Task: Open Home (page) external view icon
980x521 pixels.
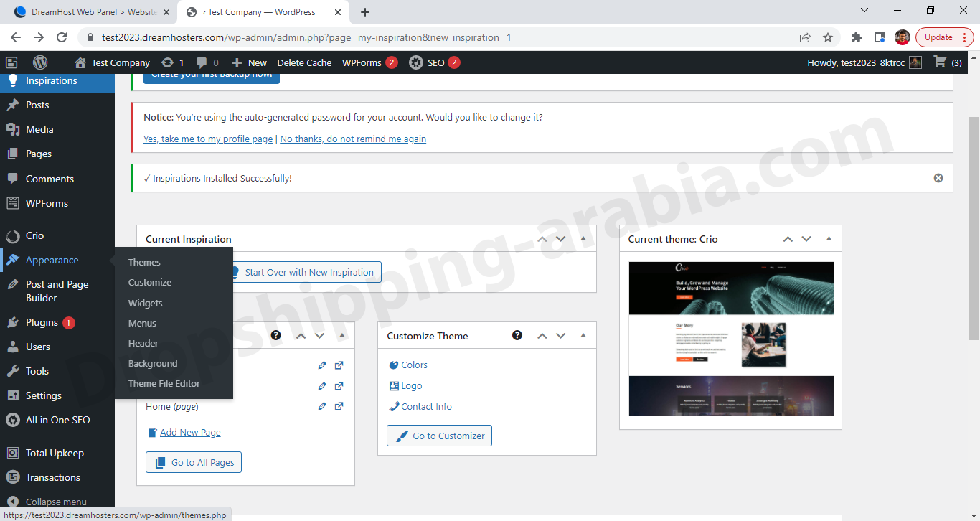Action: 339,406
